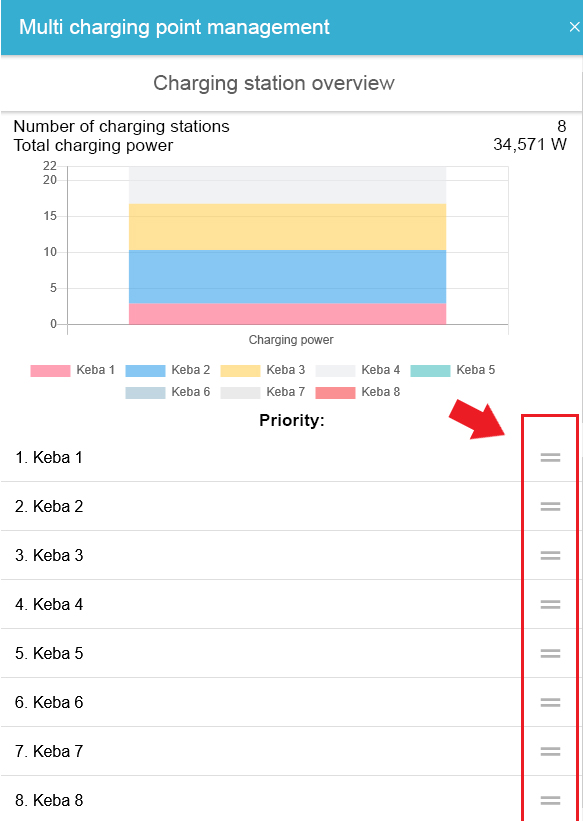Select the reorder icon on Keba 6 row
Screen dimensions: 583x821
point(550,702)
